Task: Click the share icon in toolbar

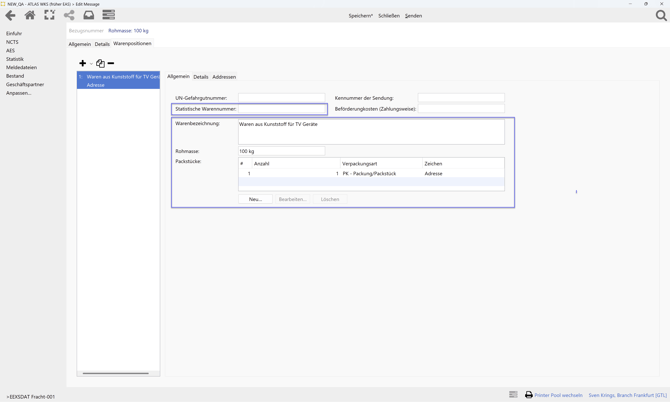Action: (x=69, y=15)
